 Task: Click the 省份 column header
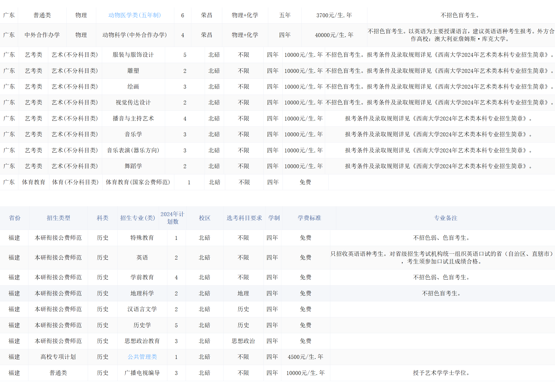[15, 218]
